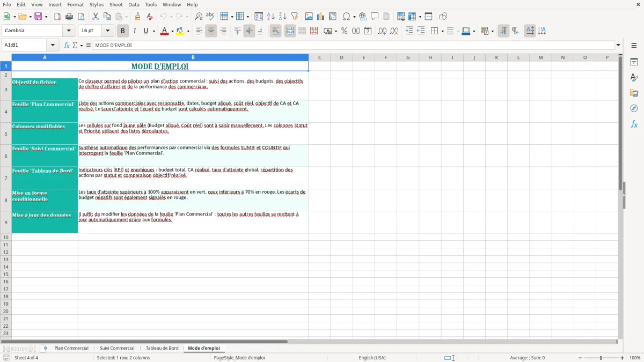Toggle Underline formatting
The width and height of the screenshot is (644, 362).
145,31
